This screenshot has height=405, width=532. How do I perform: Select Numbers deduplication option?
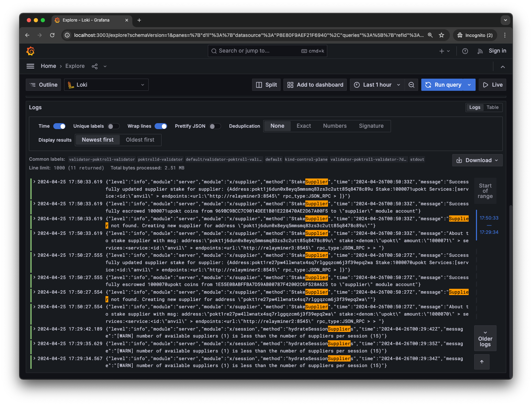(x=335, y=126)
